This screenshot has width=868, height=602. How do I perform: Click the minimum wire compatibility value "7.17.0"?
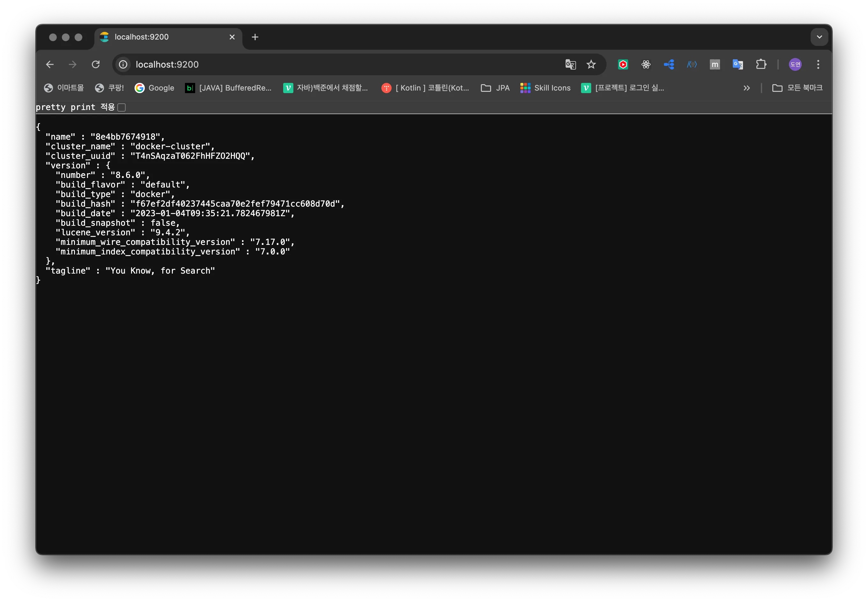tap(270, 242)
